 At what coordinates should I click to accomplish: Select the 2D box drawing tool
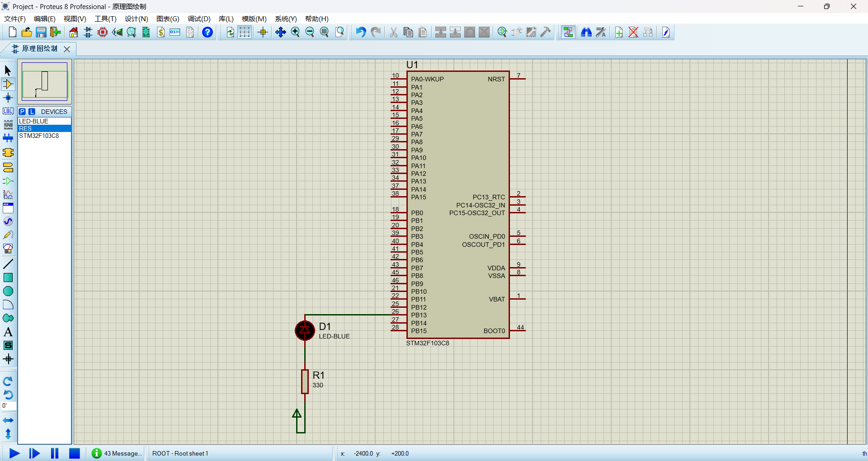click(8, 278)
